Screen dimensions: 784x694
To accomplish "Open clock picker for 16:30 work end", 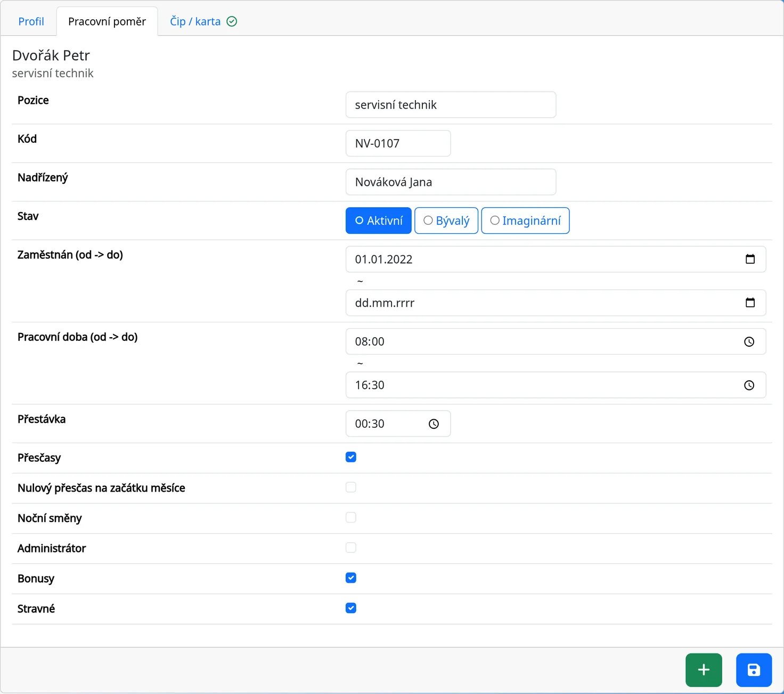I will pos(749,386).
